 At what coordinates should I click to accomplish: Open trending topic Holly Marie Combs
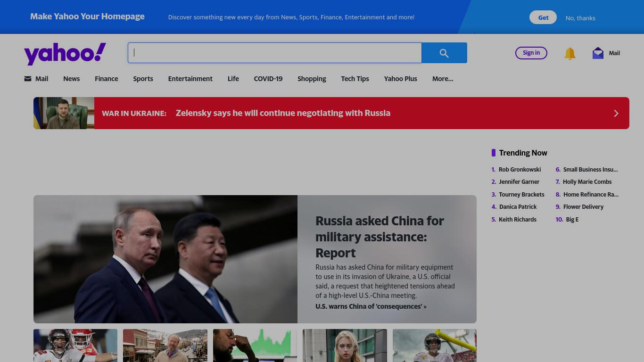[587, 181]
